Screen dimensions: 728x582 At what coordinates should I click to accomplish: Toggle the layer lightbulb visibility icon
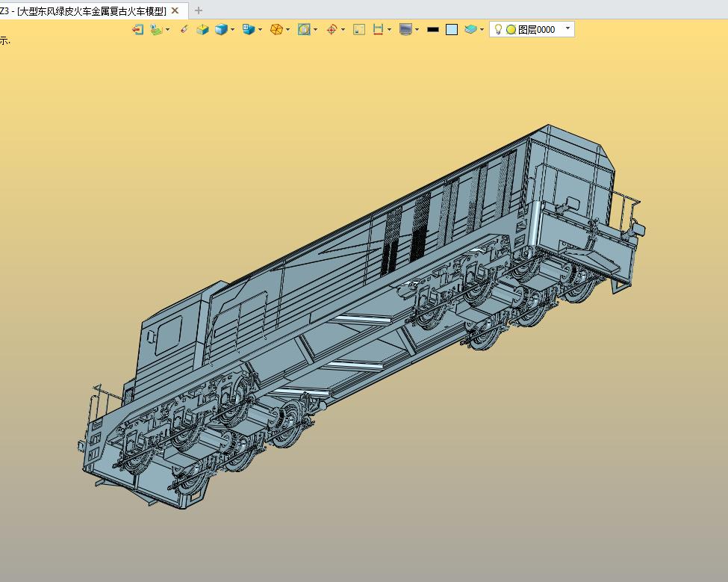coord(498,29)
